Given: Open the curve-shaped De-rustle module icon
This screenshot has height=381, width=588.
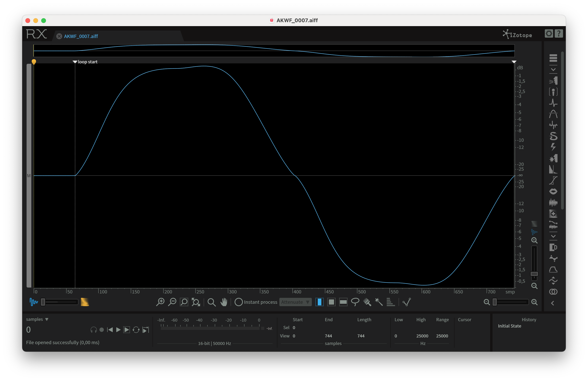Looking at the screenshot, I should coord(553,180).
